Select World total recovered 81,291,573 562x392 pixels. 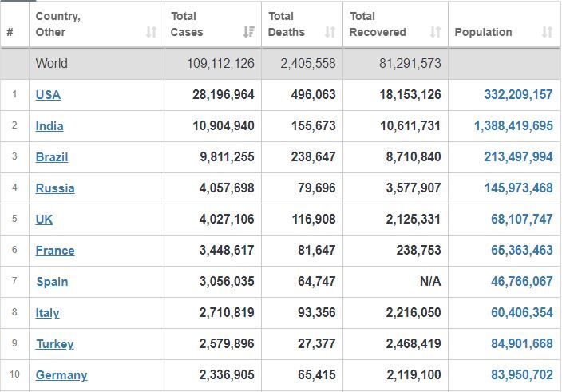click(x=410, y=63)
